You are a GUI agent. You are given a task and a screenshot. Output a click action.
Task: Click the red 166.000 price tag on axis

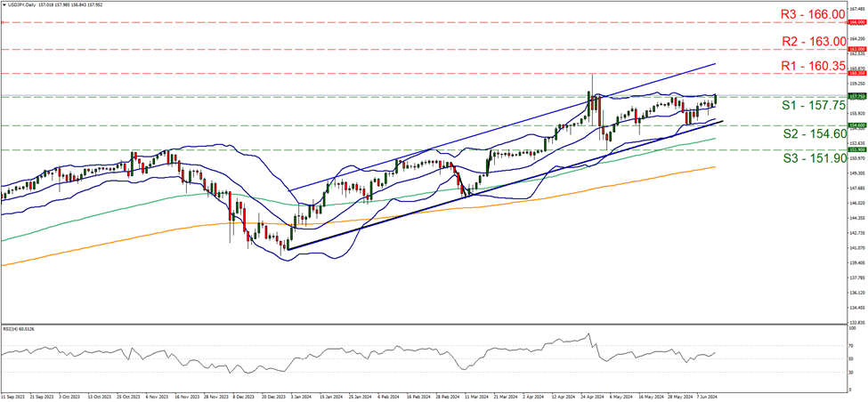[855, 23]
